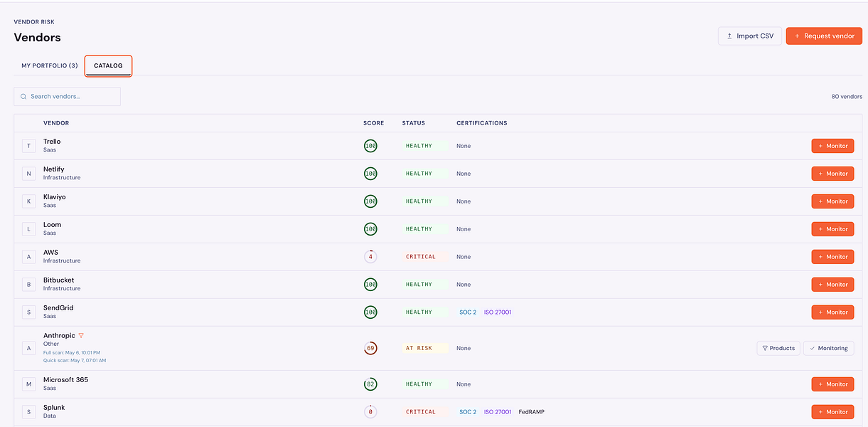Click the Splunk letter avatar icon
The height and width of the screenshot is (427, 868).
(29, 412)
